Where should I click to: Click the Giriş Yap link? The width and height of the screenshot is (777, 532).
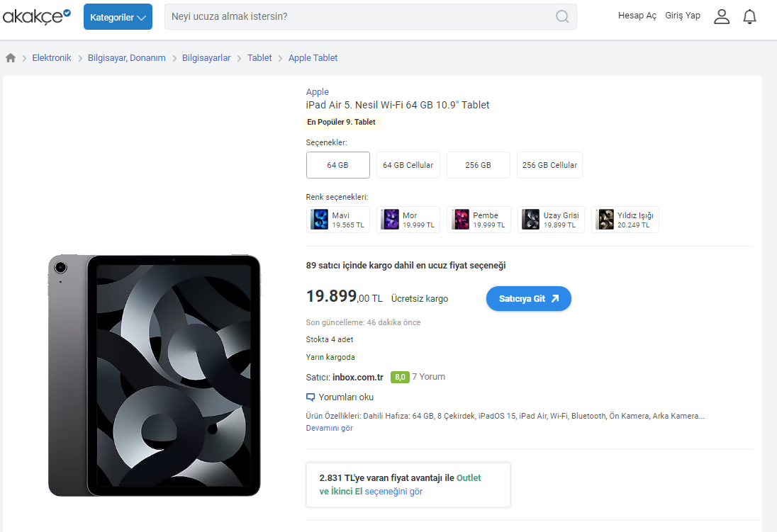(683, 16)
